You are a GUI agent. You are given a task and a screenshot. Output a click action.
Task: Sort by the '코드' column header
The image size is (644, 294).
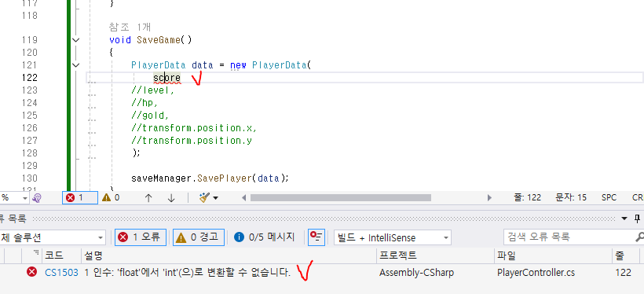pyautogui.click(x=61, y=255)
